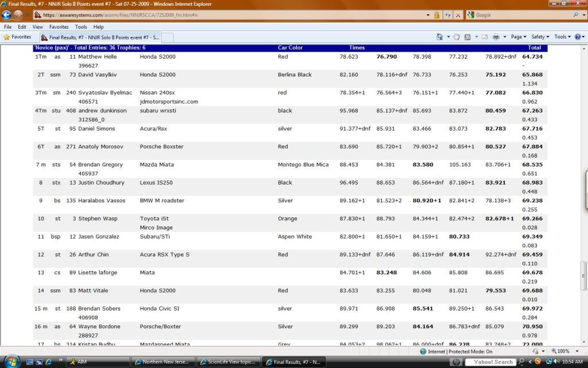The height and width of the screenshot is (368, 588).
Task: Switch to the Northern New Jersey taskbar window
Action: (163, 362)
